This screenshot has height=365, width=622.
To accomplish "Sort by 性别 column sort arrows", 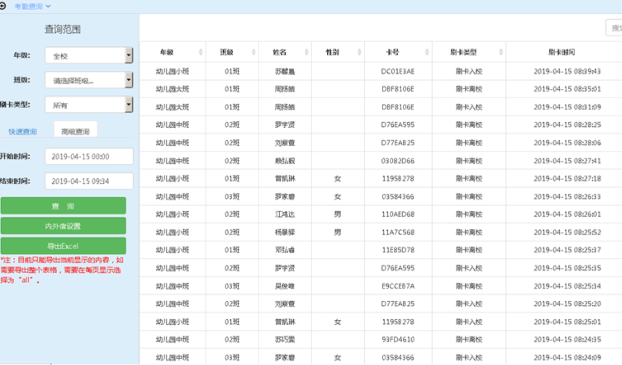I will pos(359,52).
